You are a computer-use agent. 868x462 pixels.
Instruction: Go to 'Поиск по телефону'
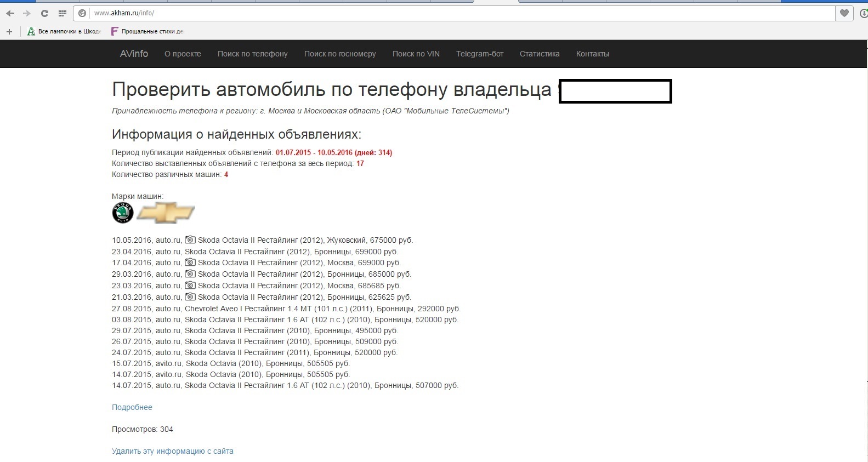pos(252,54)
